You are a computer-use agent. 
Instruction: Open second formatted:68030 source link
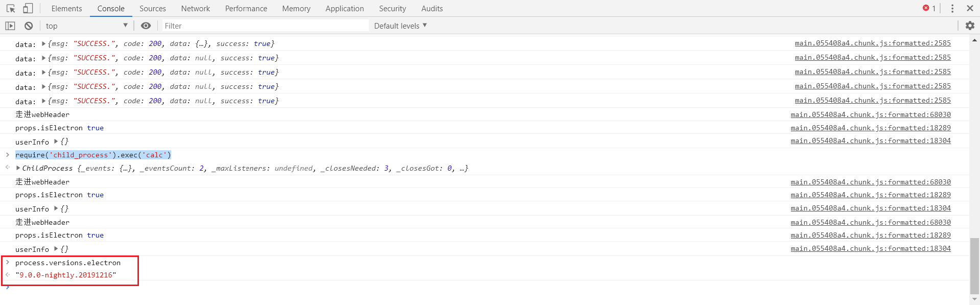[871, 182]
